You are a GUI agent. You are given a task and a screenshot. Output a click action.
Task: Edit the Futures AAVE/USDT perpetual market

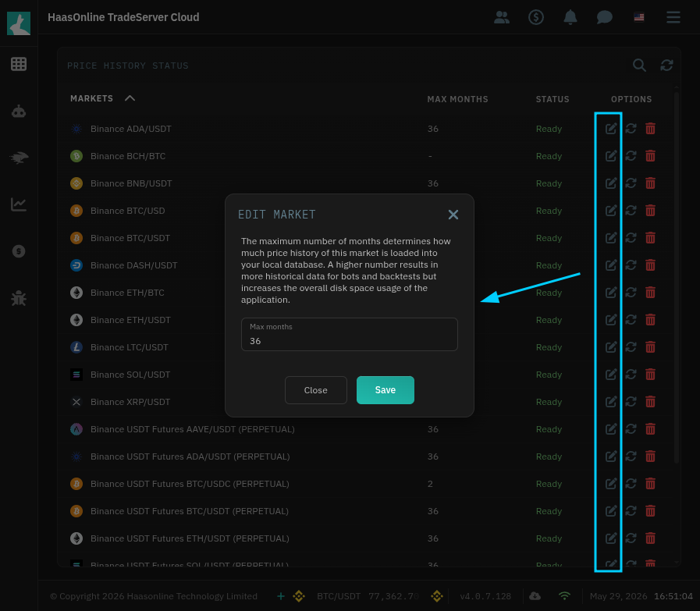611,429
